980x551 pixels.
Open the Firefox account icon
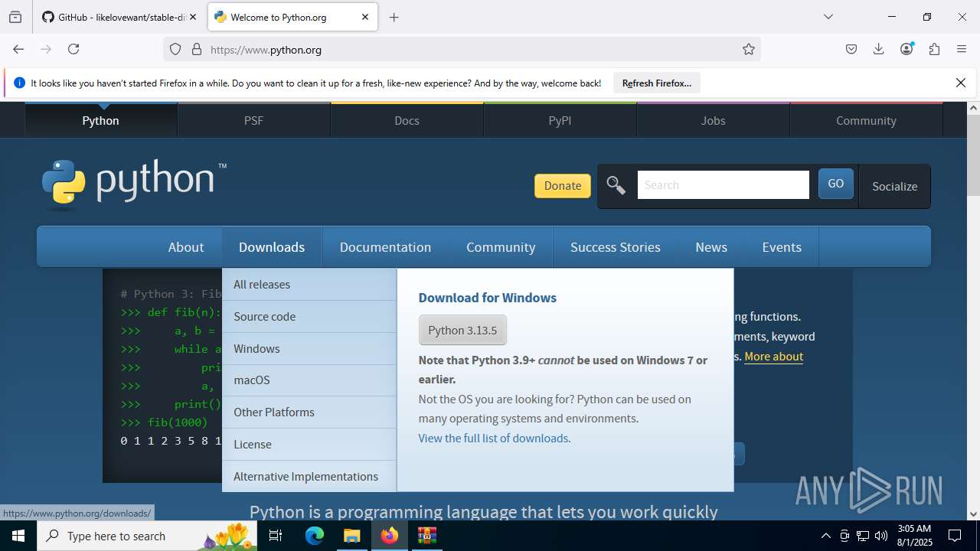coord(906,49)
